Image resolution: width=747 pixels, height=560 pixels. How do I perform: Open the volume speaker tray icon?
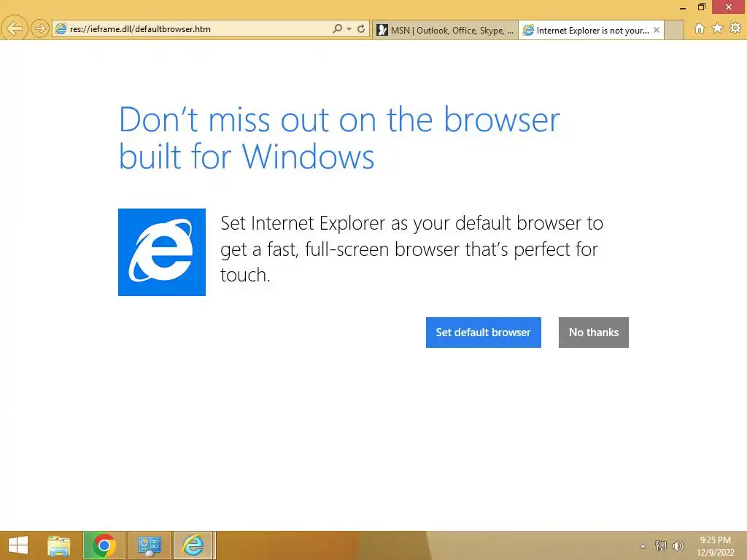(x=678, y=545)
